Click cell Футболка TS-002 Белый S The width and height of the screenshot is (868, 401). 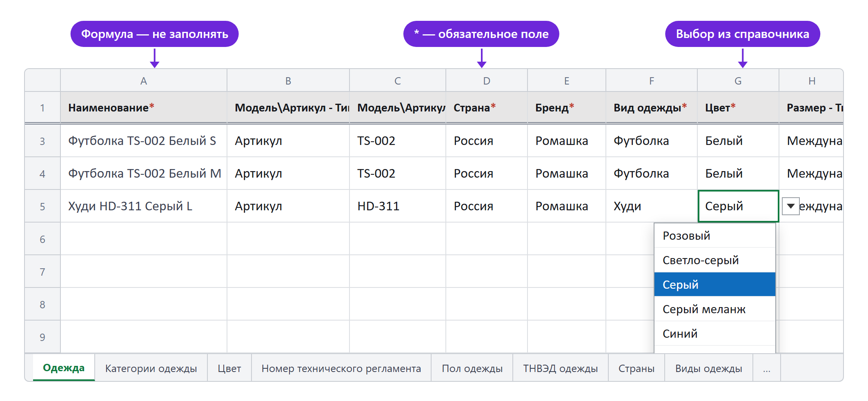144,141
